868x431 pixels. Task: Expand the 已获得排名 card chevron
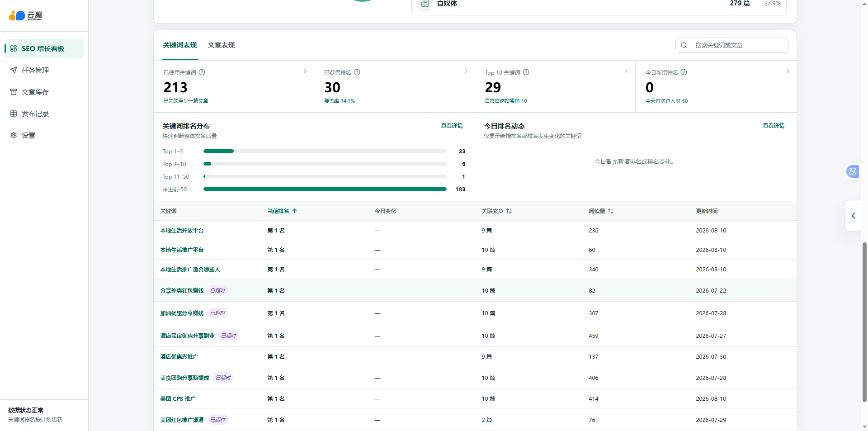[466, 71]
